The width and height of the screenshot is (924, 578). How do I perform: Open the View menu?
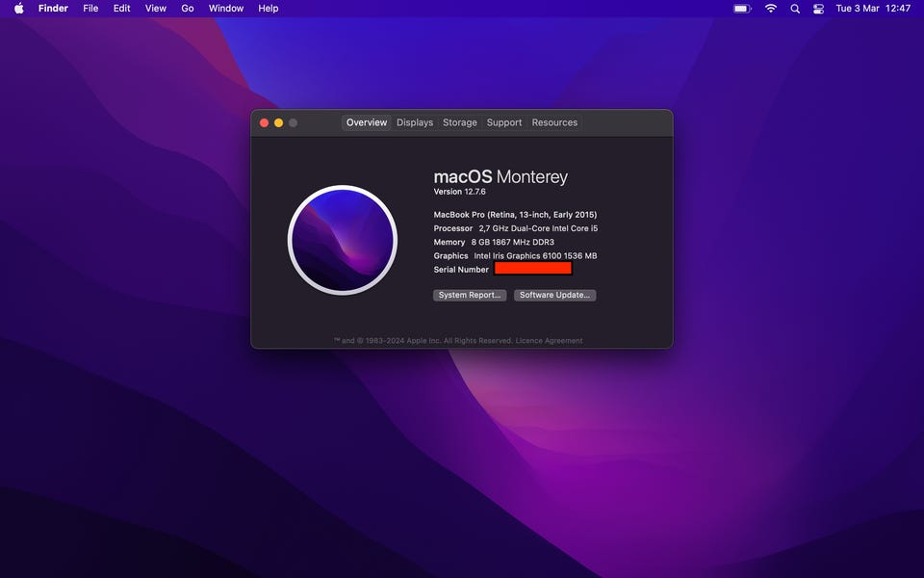point(156,9)
